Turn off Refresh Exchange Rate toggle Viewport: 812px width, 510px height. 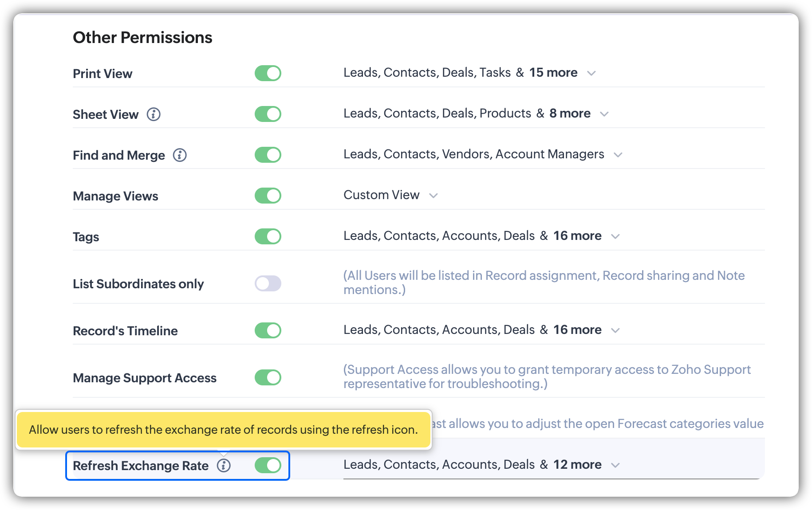268,465
